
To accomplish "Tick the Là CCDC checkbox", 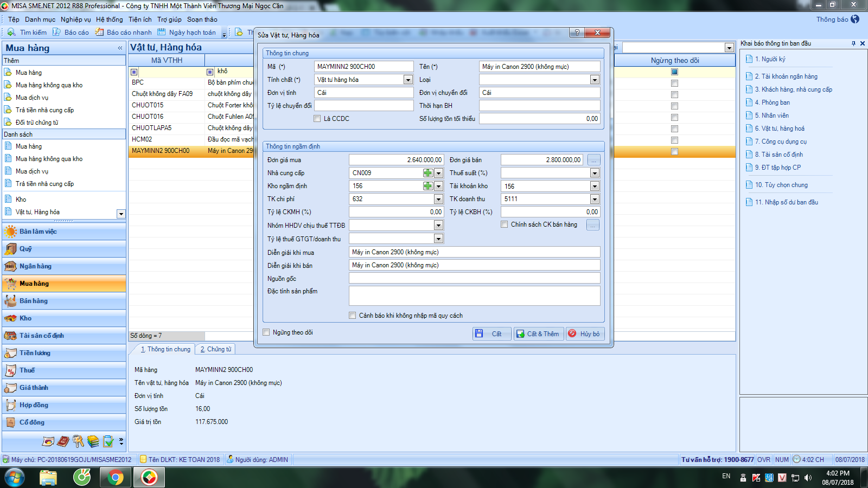I will pyautogui.click(x=317, y=119).
